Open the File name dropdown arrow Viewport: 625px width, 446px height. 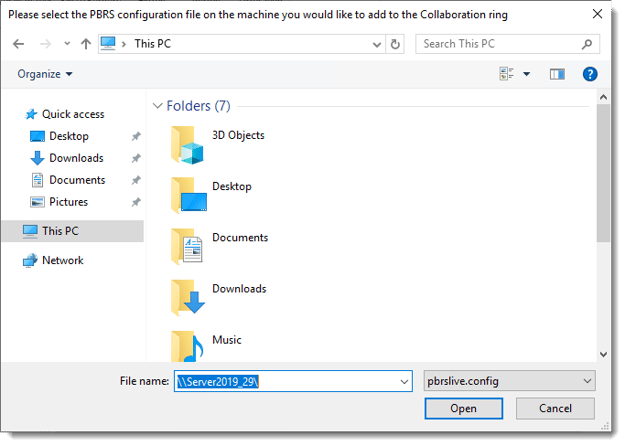point(404,382)
